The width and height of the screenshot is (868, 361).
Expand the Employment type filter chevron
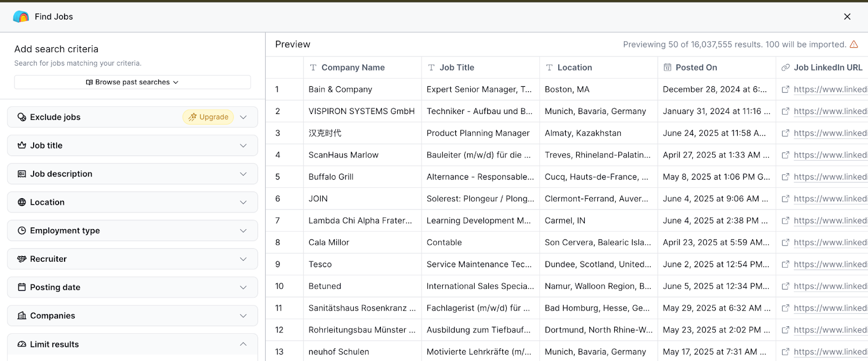click(243, 231)
